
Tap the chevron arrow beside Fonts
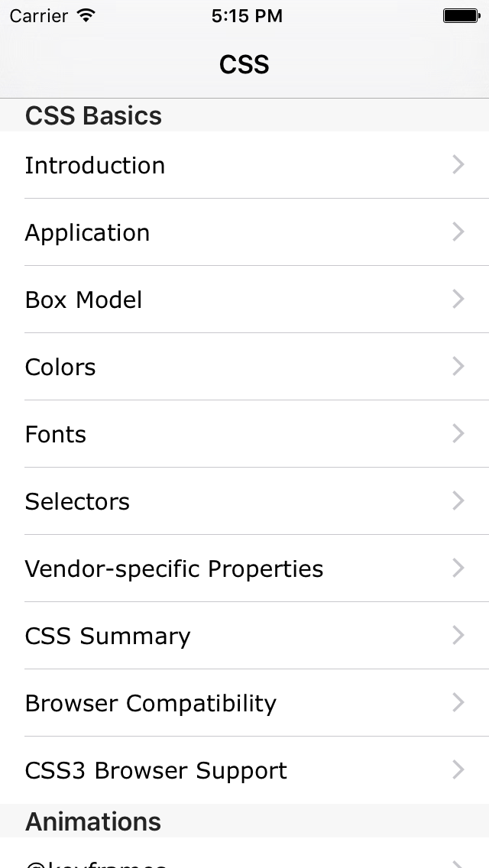click(458, 433)
